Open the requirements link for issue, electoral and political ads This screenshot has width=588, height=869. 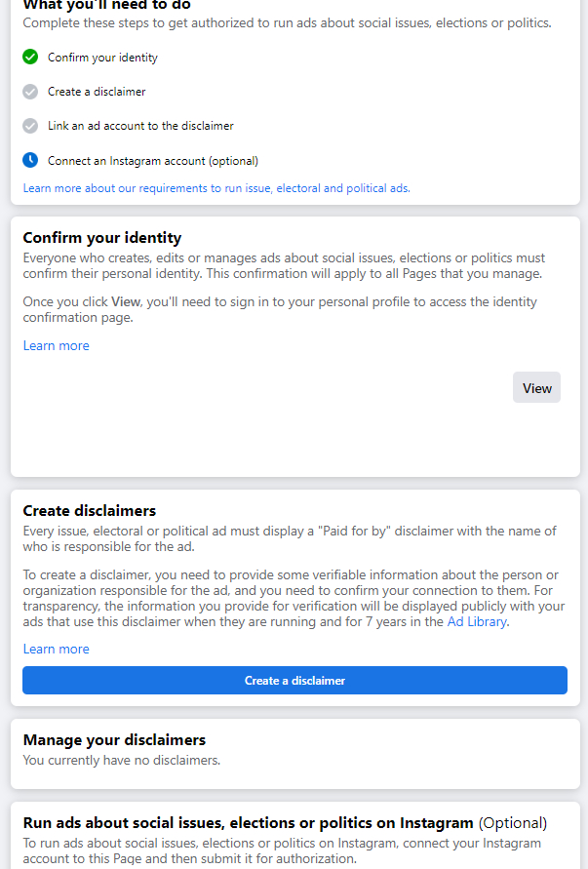pyautogui.click(x=216, y=188)
